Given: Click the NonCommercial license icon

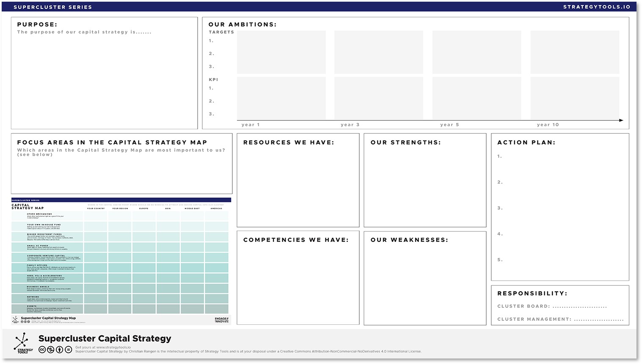Looking at the screenshot, I should point(50,350).
